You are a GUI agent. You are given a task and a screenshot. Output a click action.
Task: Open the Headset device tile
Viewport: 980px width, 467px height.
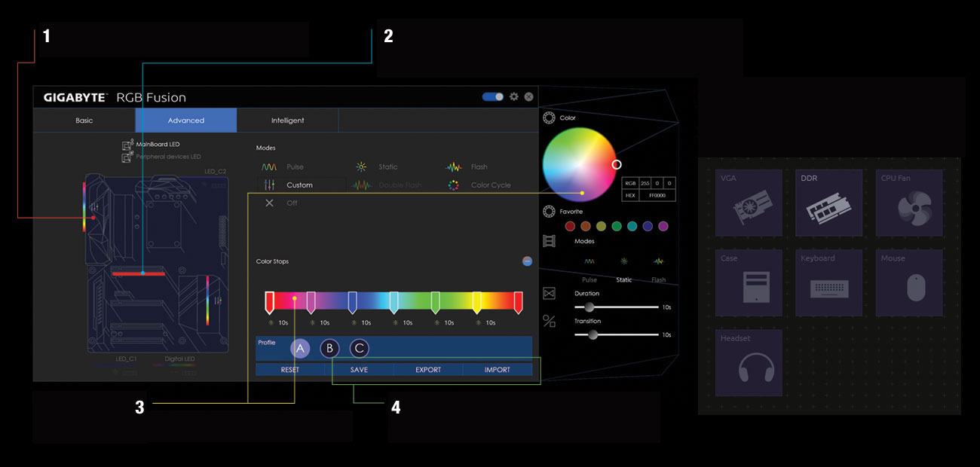[749, 363]
